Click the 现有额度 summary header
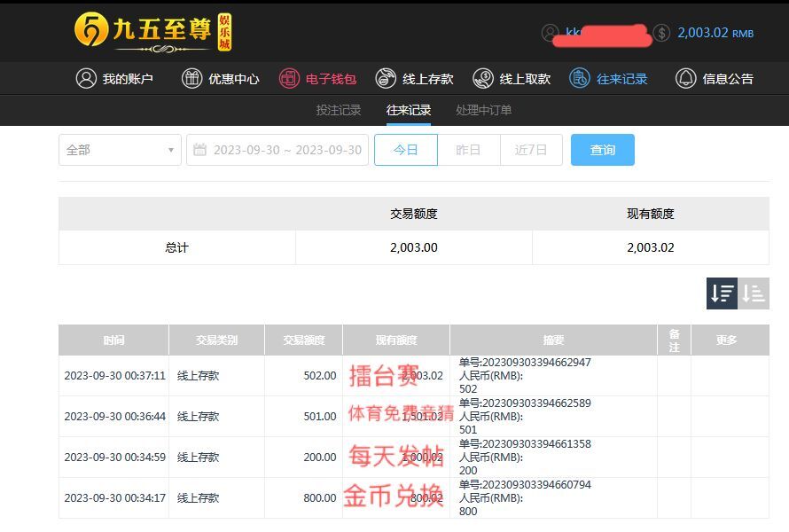This screenshot has height=532, width=789. click(650, 214)
